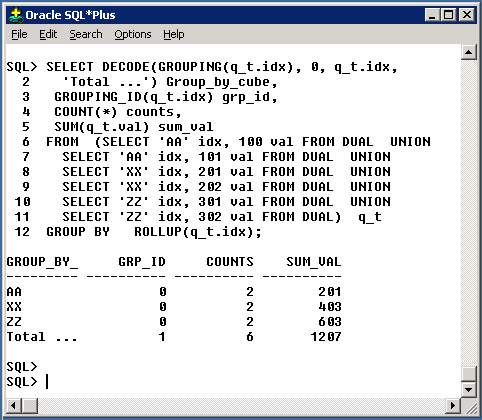Open the File menu
The image size is (482, 420).
tap(19, 34)
